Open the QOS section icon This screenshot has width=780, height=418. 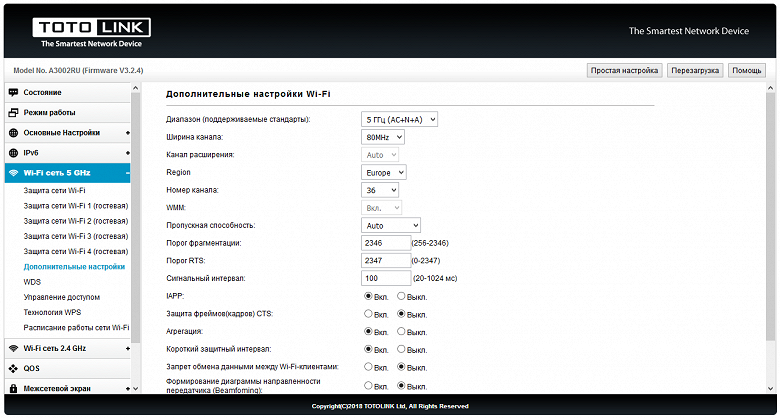pyautogui.click(x=13, y=369)
